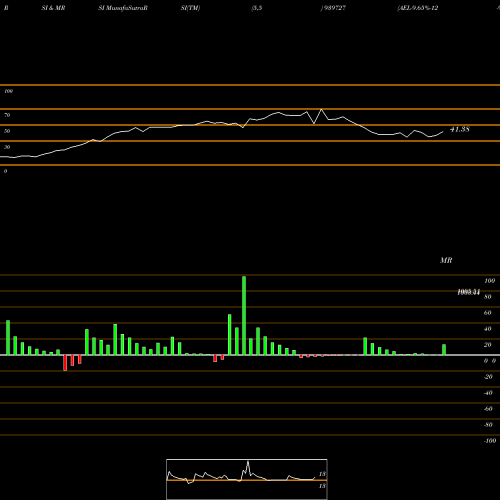The height and width of the screenshot is (500, 500).
Task: Click the RSI last value '41.38'
Action: coord(460,129)
